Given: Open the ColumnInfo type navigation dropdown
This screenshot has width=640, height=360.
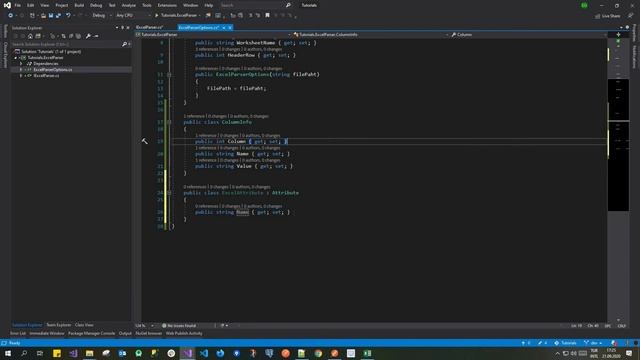Looking at the screenshot, I should click(371, 35).
